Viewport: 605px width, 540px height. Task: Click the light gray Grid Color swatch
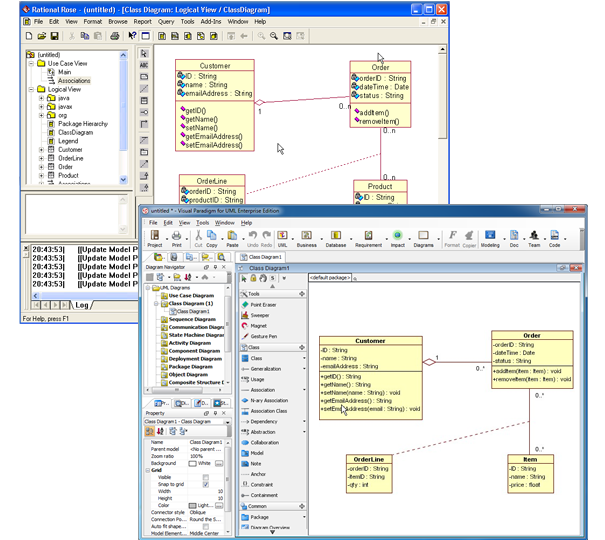[x=193, y=505]
